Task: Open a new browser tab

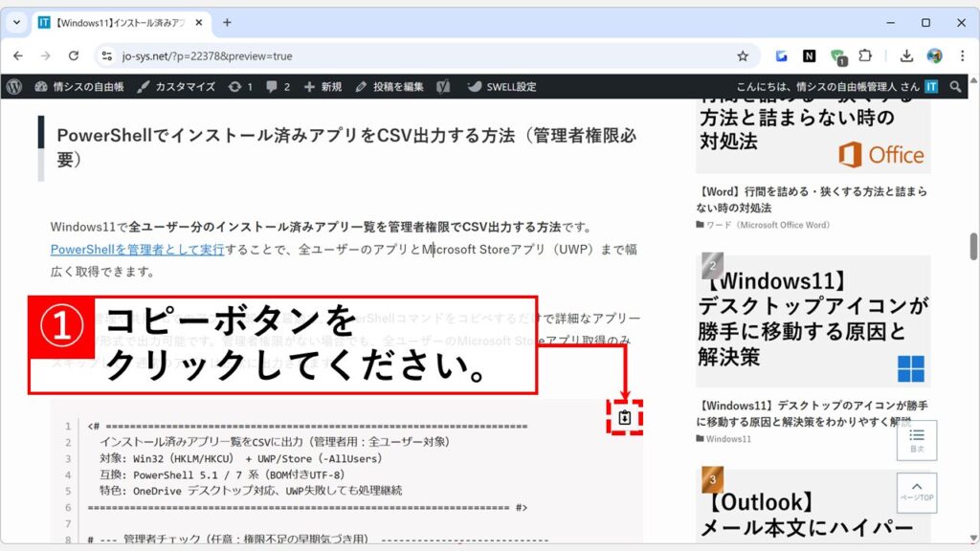Action: point(227,22)
